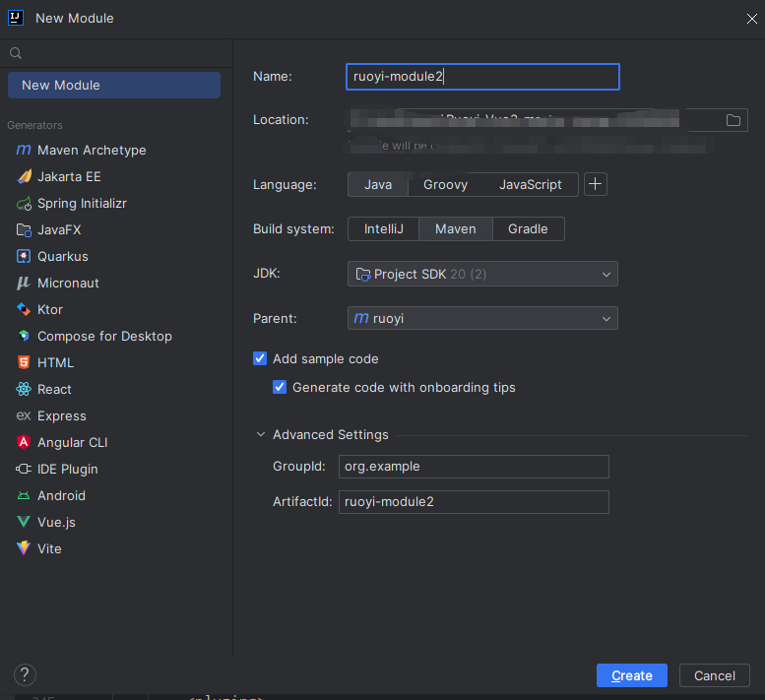
Task: Click the Name field with ruoyi-module2
Action: click(482, 77)
